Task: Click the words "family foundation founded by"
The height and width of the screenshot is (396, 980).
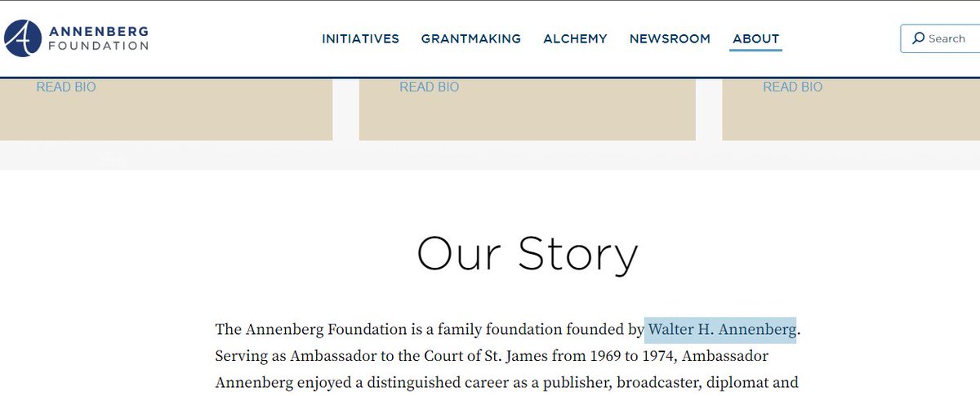Action: coord(541,330)
